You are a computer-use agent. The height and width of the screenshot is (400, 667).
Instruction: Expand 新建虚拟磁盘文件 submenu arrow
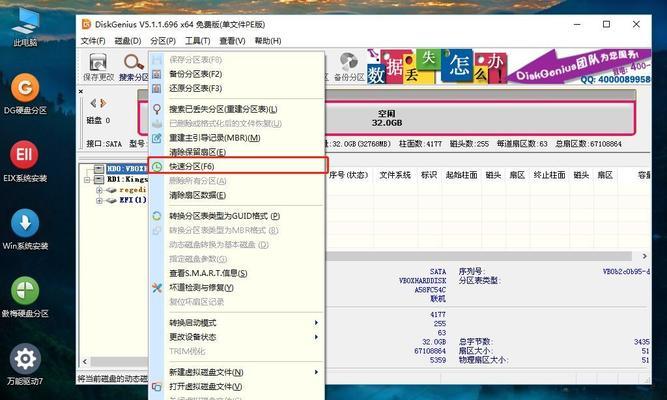coord(316,372)
